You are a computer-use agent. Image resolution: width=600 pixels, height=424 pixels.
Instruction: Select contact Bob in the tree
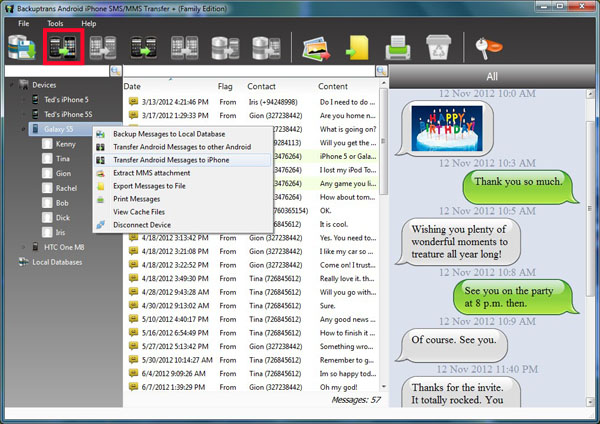62,203
